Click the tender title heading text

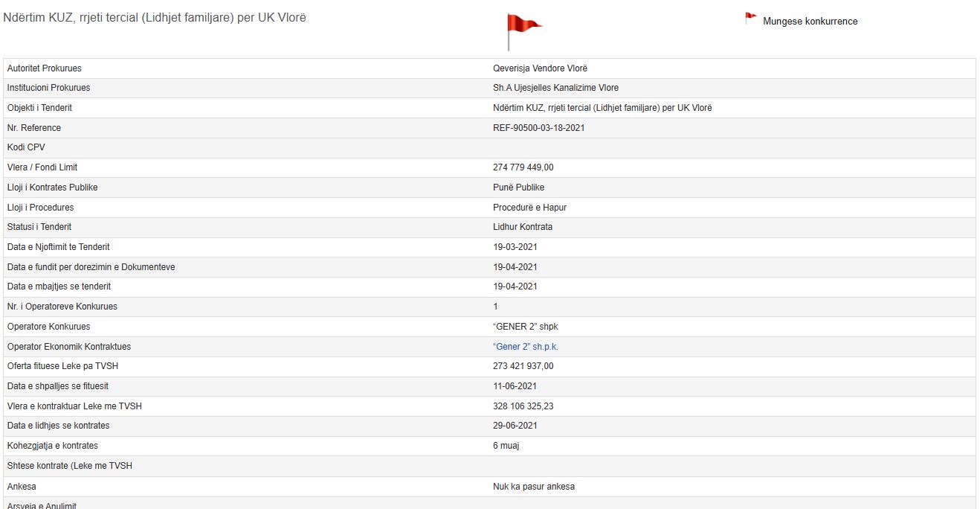point(155,18)
